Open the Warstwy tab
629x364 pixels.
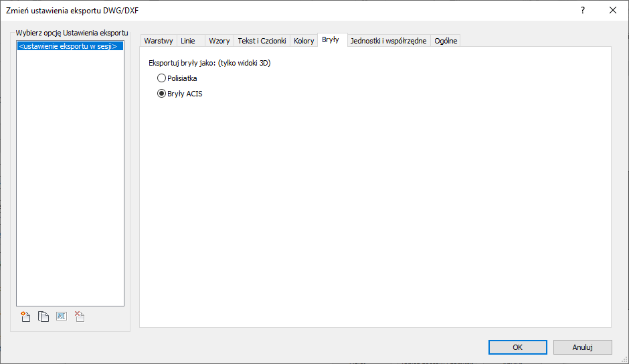point(159,41)
